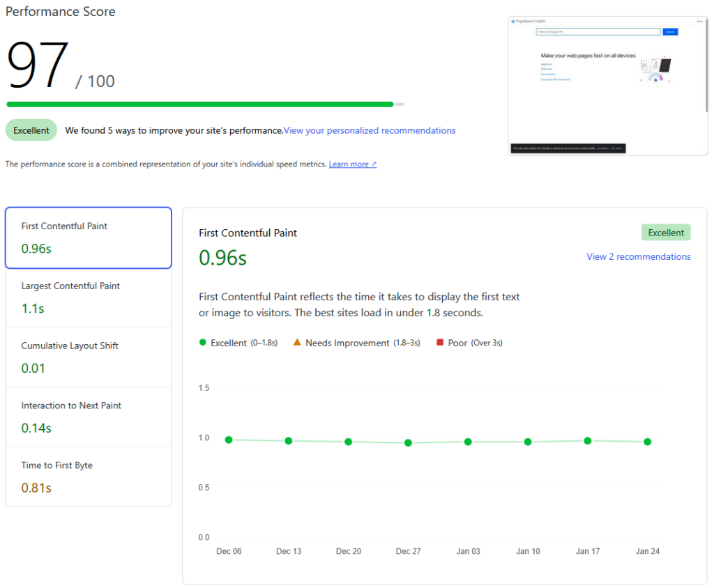Click the green Excellent legend circle icon
The height and width of the screenshot is (588, 714).
point(203,343)
